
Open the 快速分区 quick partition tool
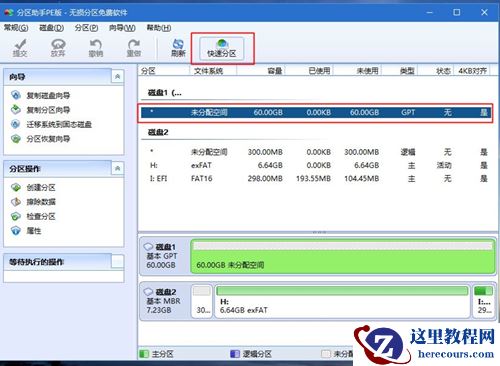[222, 48]
